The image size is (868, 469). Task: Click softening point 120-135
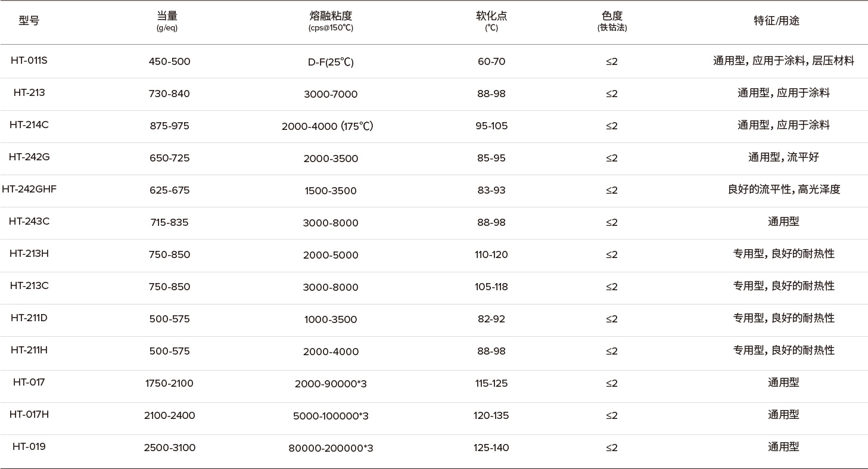pyautogui.click(x=491, y=416)
